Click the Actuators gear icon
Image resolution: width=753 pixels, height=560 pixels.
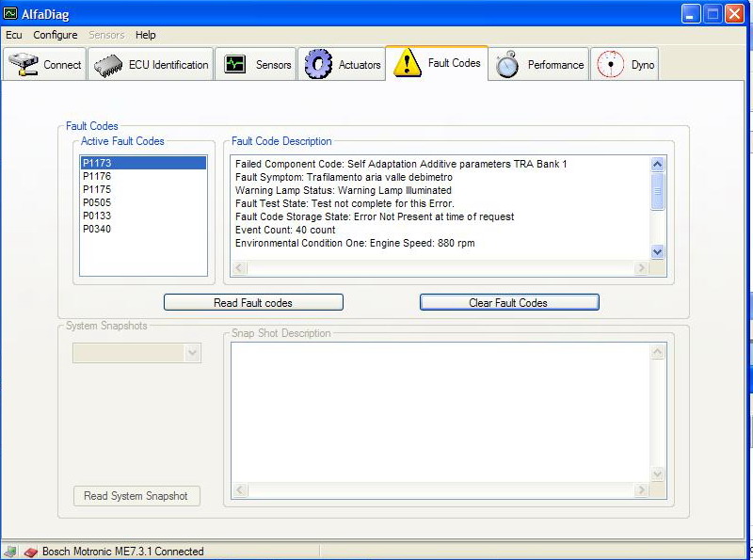click(x=318, y=64)
